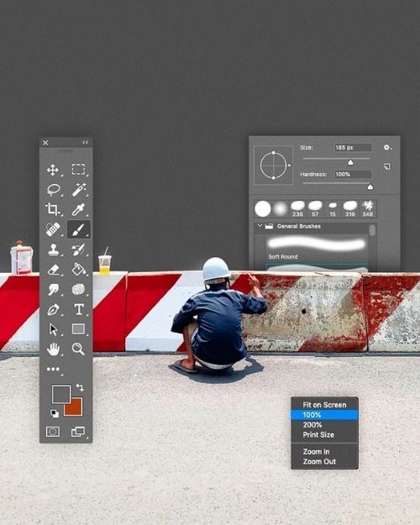Image resolution: width=420 pixels, height=525 pixels.
Task: Select the Crop tool
Action: point(53,209)
